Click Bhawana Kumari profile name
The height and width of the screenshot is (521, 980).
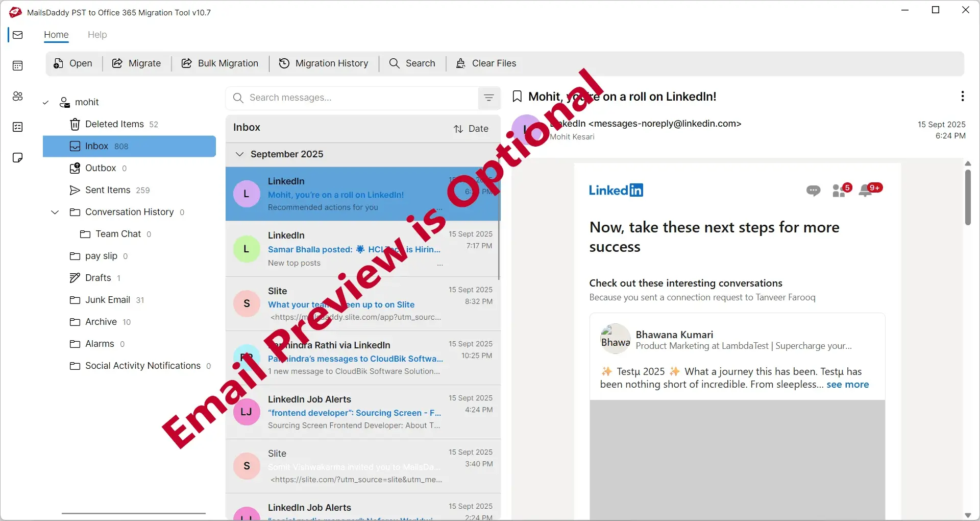[x=674, y=335]
